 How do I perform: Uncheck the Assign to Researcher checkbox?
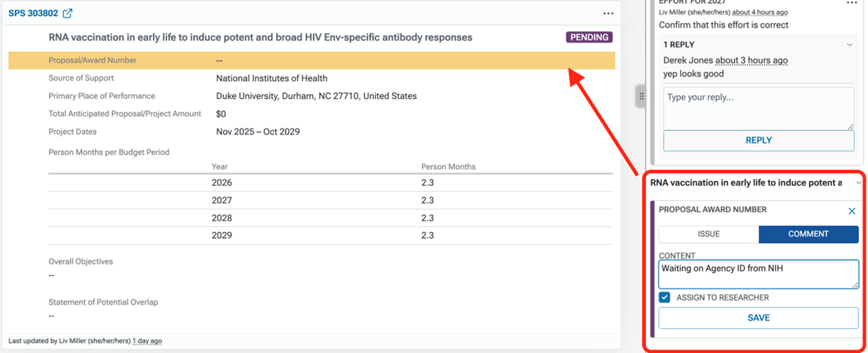point(664,297)
